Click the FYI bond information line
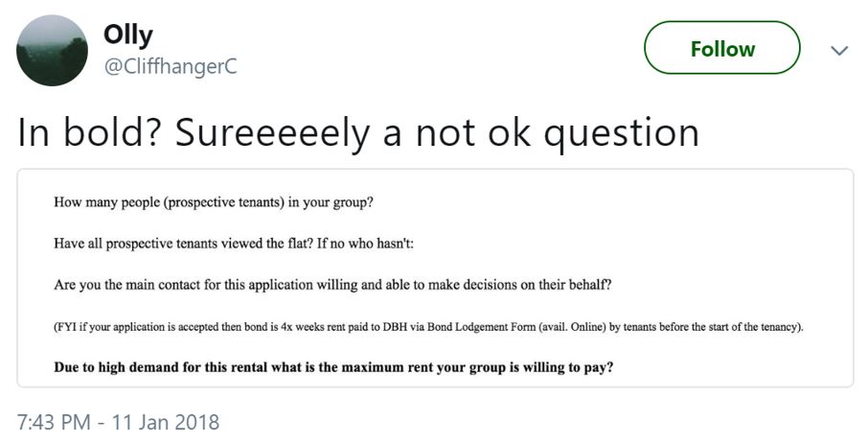Screen dimensions: 868x444 coord(428,327)
